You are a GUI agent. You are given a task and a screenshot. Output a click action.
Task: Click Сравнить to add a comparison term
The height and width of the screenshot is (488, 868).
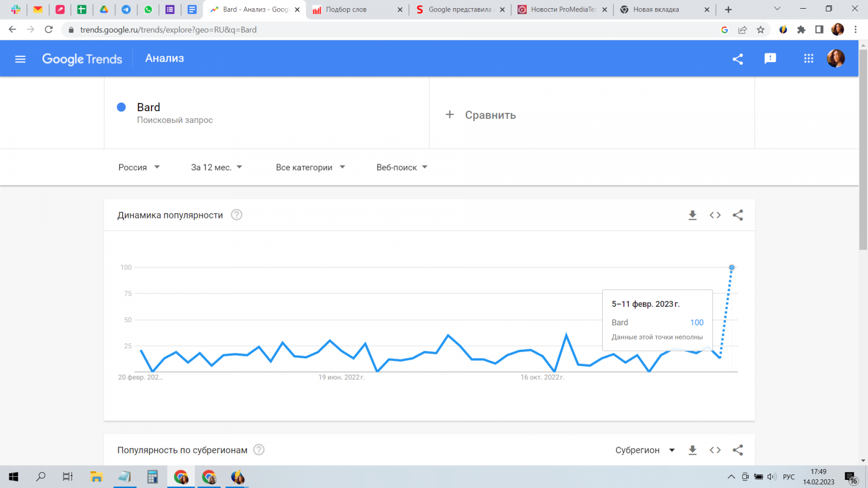coord(481,115)
